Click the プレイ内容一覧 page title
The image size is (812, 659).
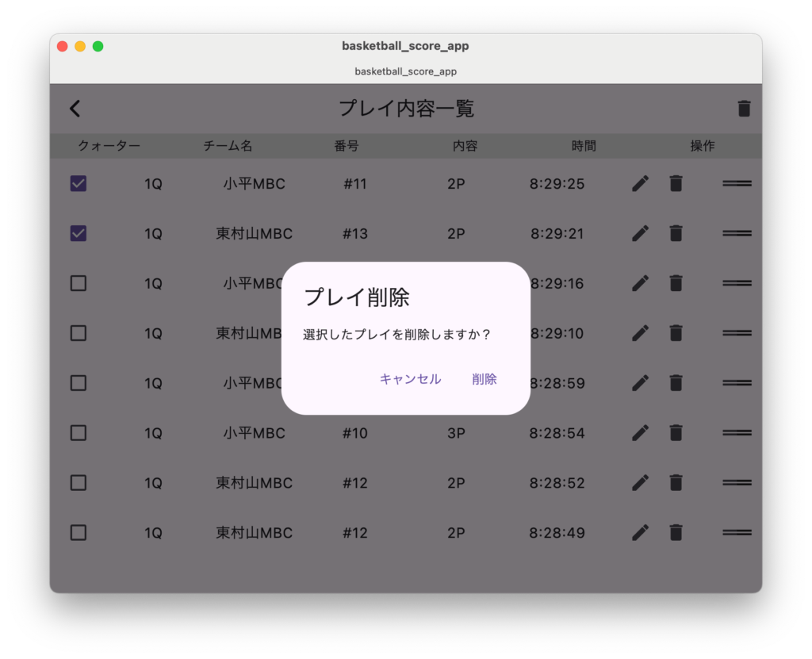click(406, 109)
